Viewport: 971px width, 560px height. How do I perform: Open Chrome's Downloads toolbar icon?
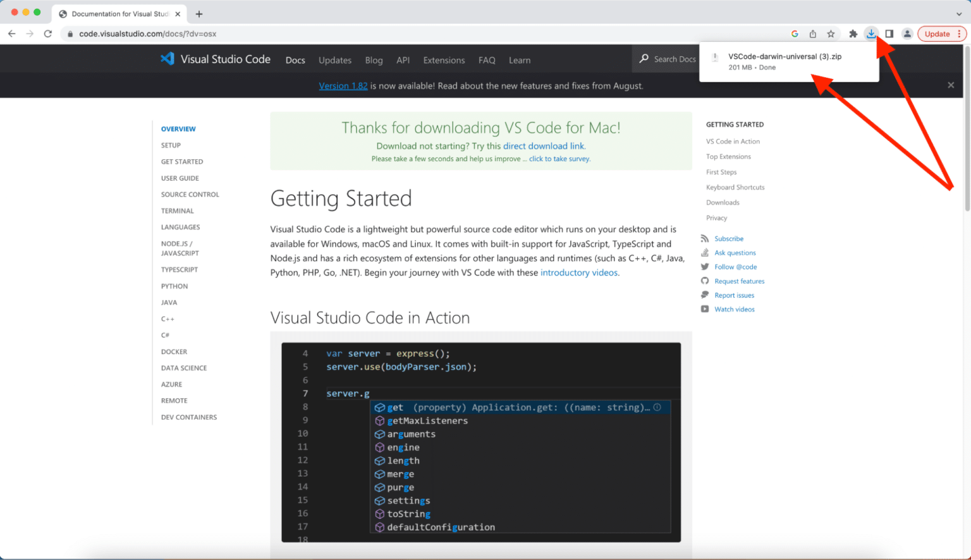coord(871,33)
